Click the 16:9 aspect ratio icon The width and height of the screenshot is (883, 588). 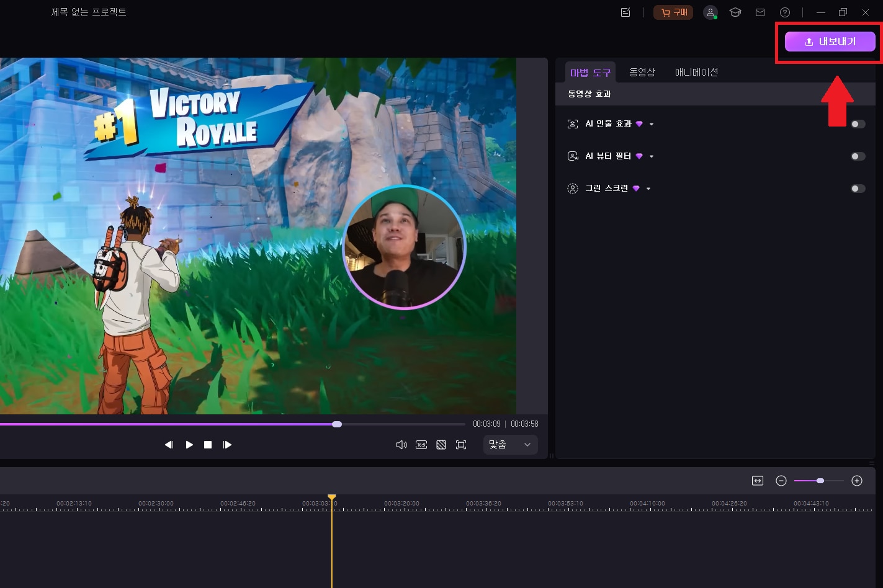click(x=421, y=445)
